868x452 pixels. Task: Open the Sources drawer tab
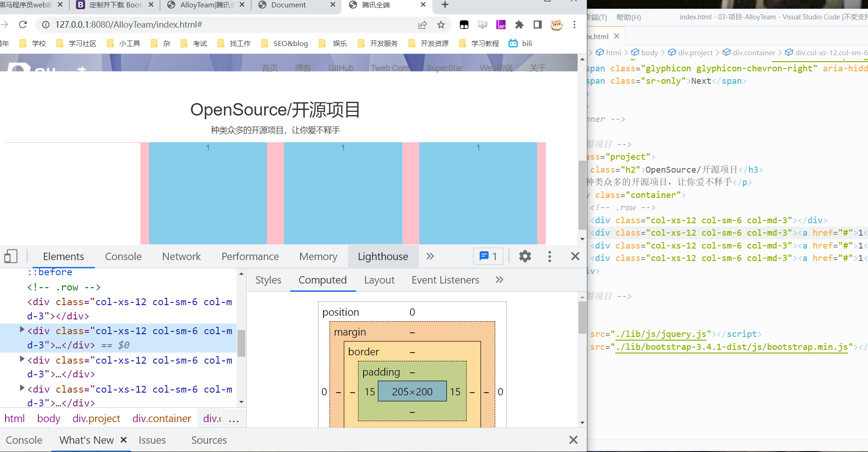pos(209,440)
